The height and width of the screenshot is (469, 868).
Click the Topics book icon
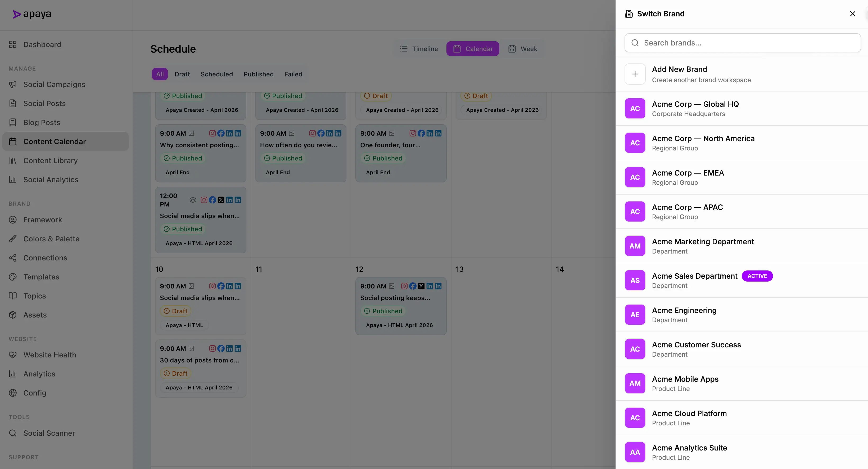[x=13, y=296]
